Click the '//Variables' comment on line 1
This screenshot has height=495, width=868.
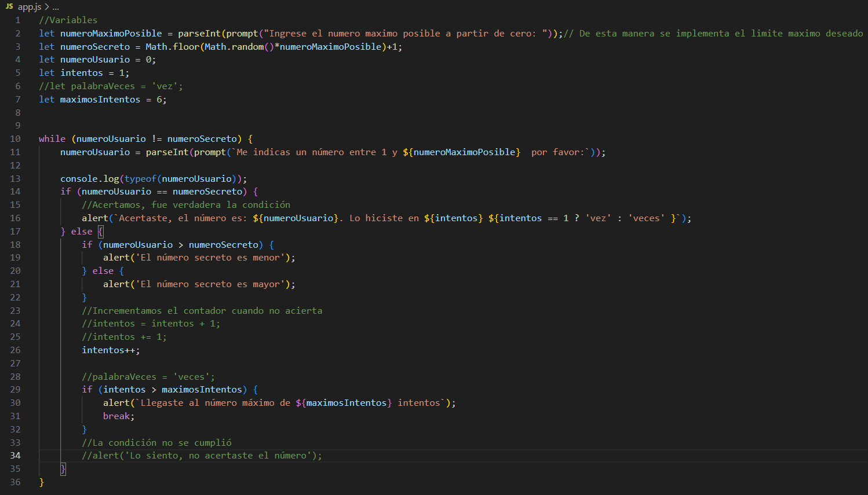click(68, 20)
